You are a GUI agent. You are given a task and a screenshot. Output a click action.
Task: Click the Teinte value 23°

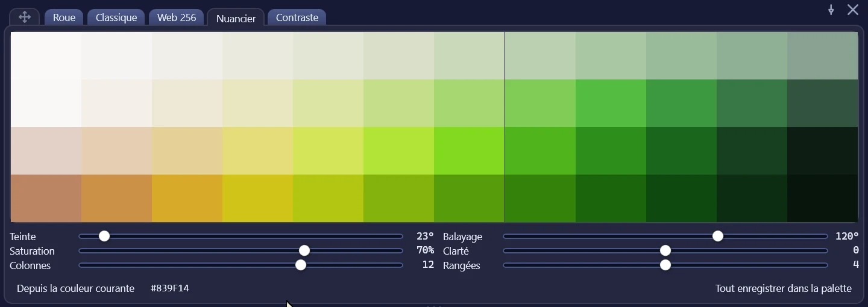pyautogui.click(x=425, y=236)
